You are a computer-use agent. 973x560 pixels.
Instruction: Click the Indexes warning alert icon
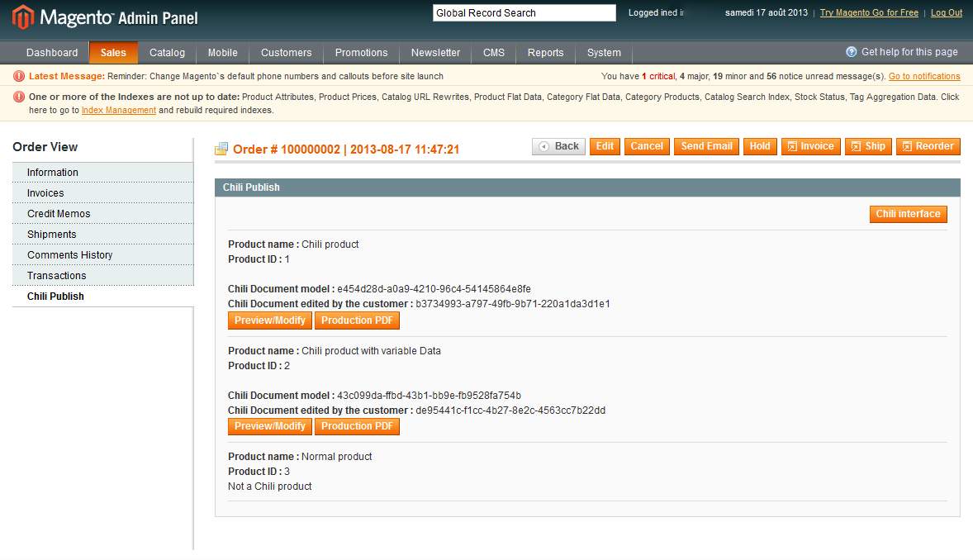tap(19, 97)
